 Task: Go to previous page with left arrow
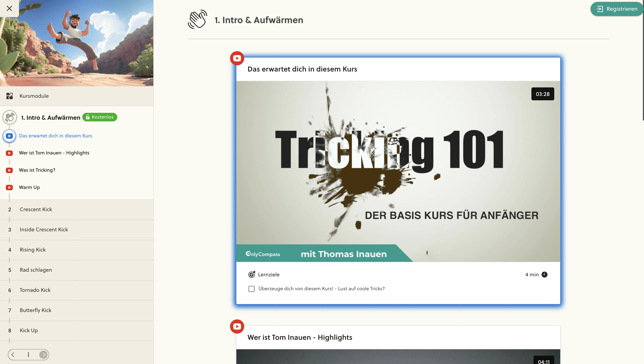point(13,355)
